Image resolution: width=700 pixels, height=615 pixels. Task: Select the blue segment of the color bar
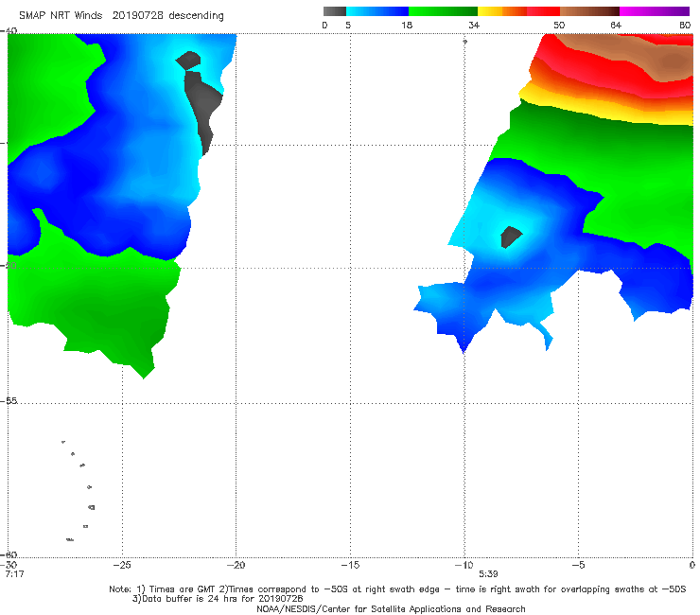click(x=377, y=11)
